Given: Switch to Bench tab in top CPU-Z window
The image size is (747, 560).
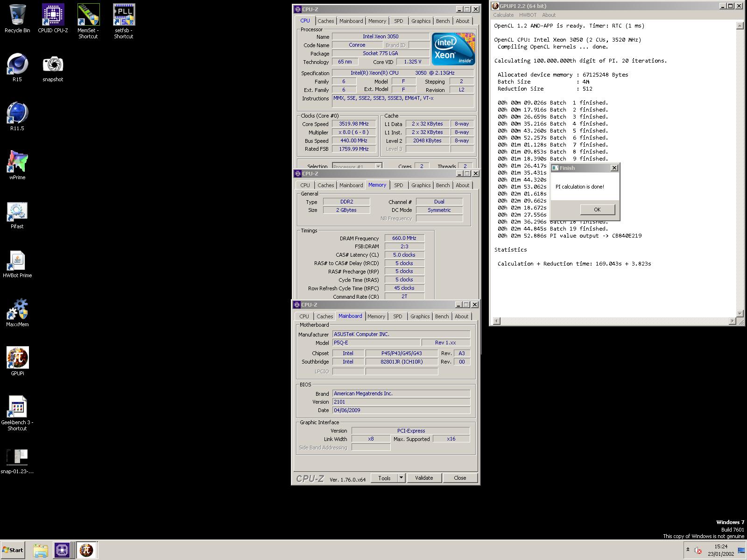Looking at the screenshot, I should click(x=443, y=21).
